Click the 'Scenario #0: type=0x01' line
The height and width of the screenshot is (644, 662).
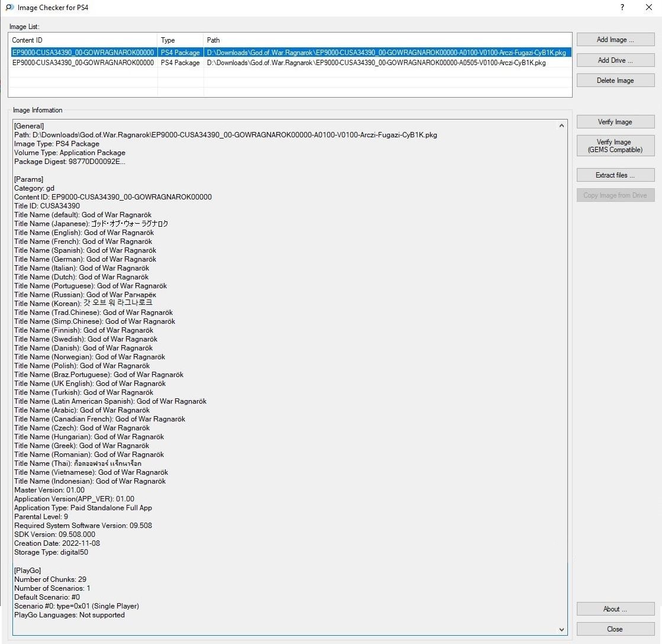[x=76, y=606]
